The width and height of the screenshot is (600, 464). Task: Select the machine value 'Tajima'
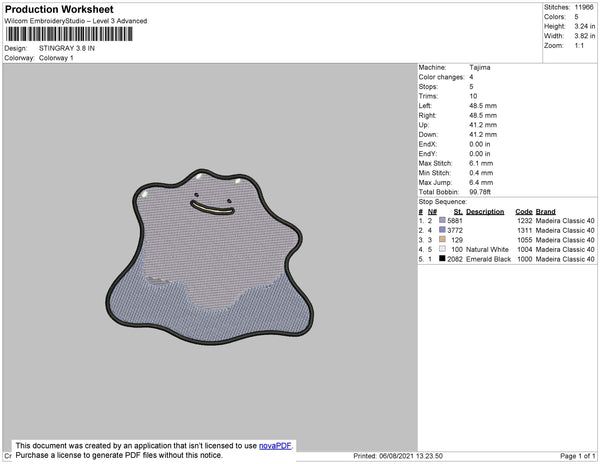(479, 67)
